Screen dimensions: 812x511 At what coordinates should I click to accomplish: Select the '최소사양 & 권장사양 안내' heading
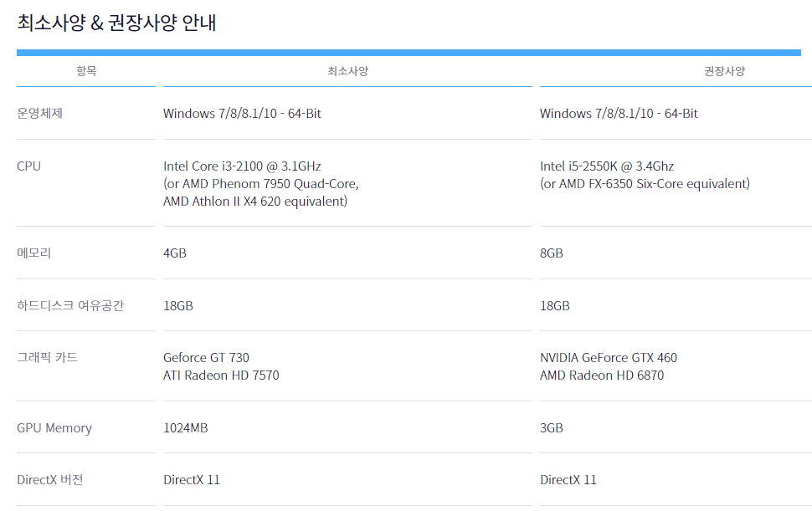click(116, 23)
